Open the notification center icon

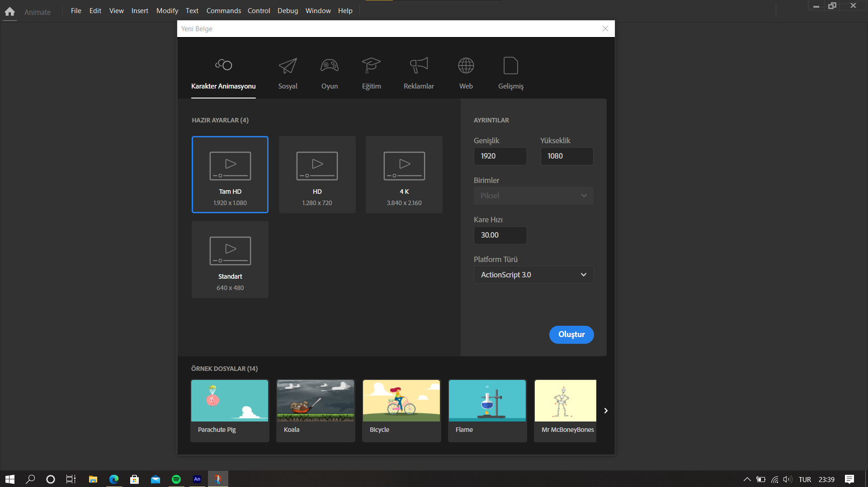click(x=849, y=479)
